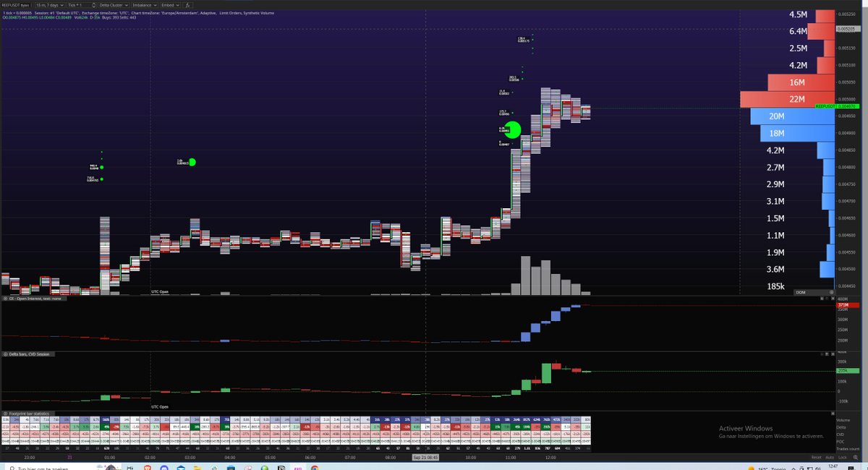Viewport: 868px width, 470px height.
Task: Select the 20M bid level in DOM
Action: (x=793, y=116)
